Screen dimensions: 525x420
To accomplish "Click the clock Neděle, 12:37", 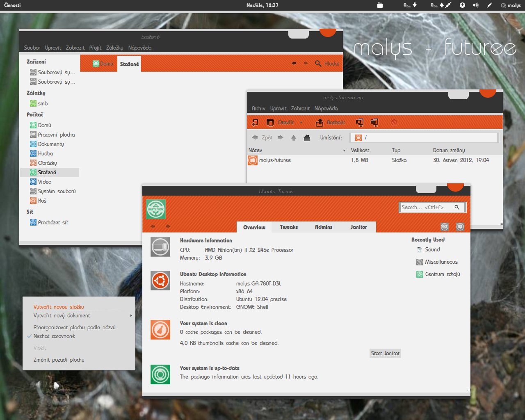I will coord(262,5).
